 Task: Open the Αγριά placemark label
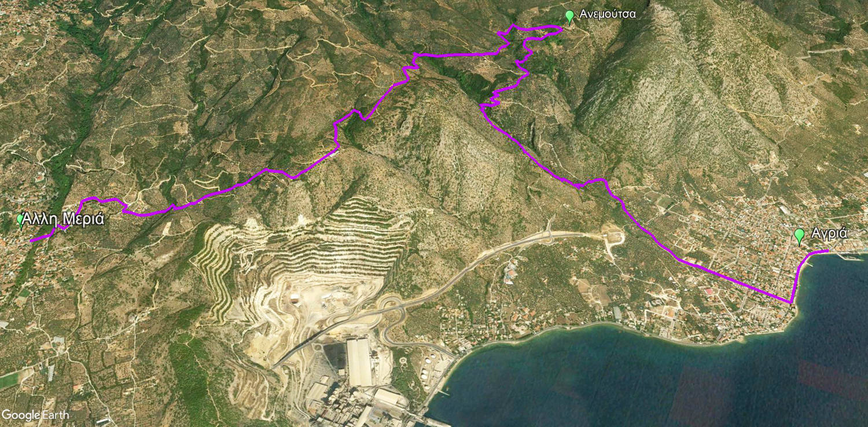[x=829, y=234]
